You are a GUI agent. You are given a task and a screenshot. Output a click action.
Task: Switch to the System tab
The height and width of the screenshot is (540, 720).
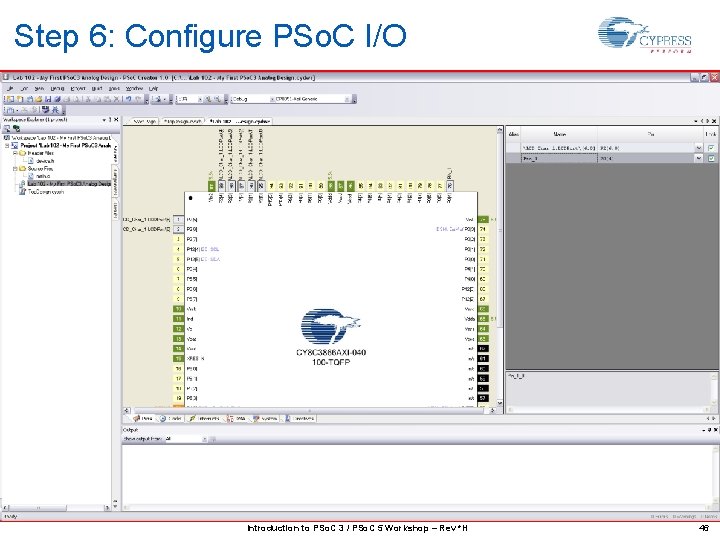pyautogui.click(x=266, y=419)
